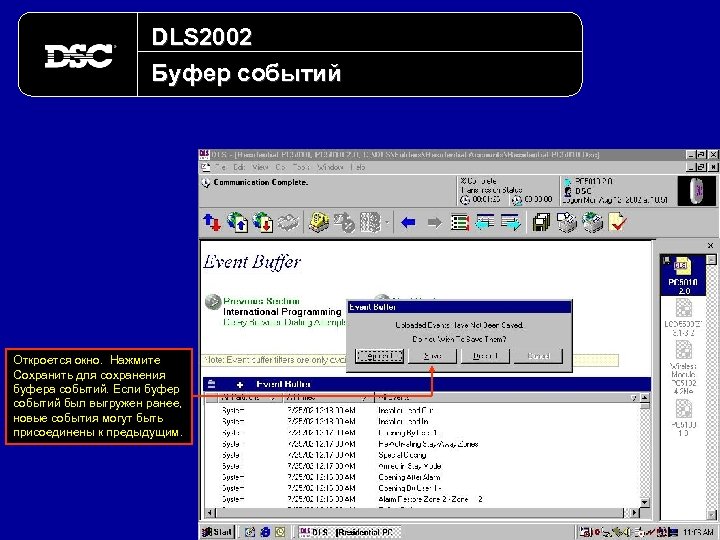Click the window with cyan right arrow icon

point(511,223)
